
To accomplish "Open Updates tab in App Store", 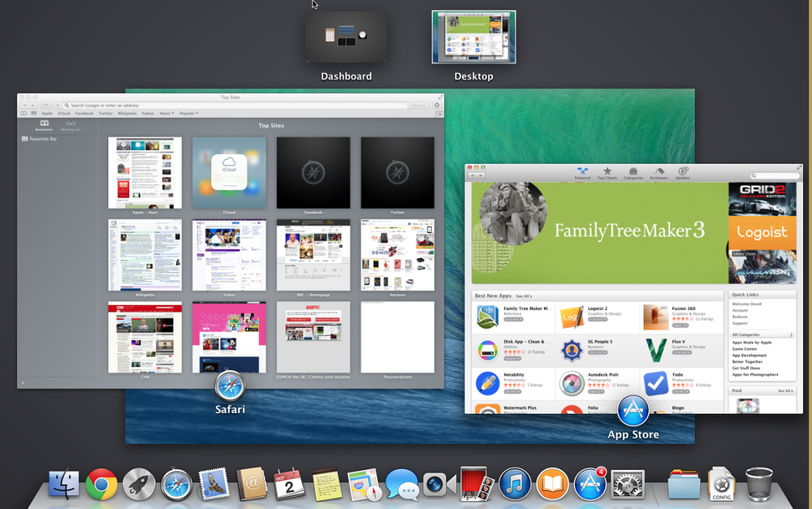I will pos(683,174).
